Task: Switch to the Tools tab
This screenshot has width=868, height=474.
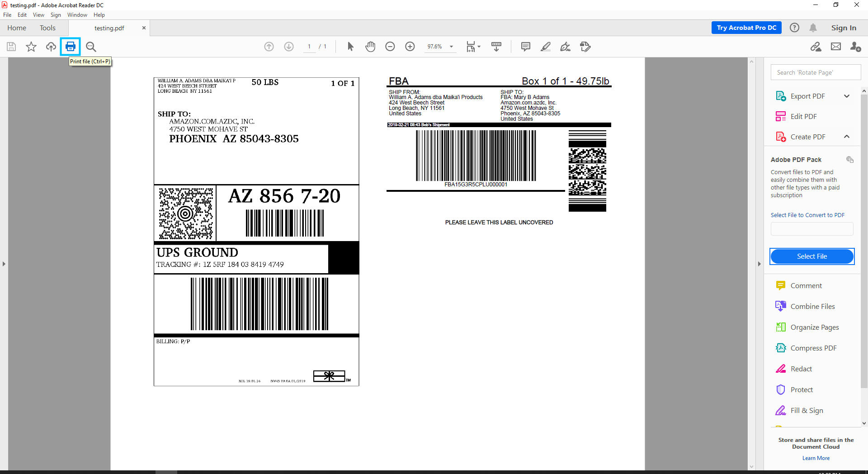Action: (x=47, y=28)
